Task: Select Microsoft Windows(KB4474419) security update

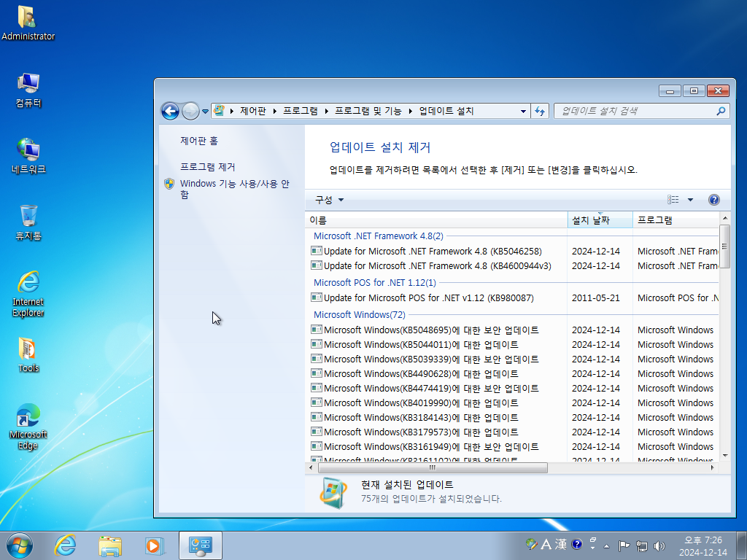Action: pyautogui.click(x=431, y=389)
